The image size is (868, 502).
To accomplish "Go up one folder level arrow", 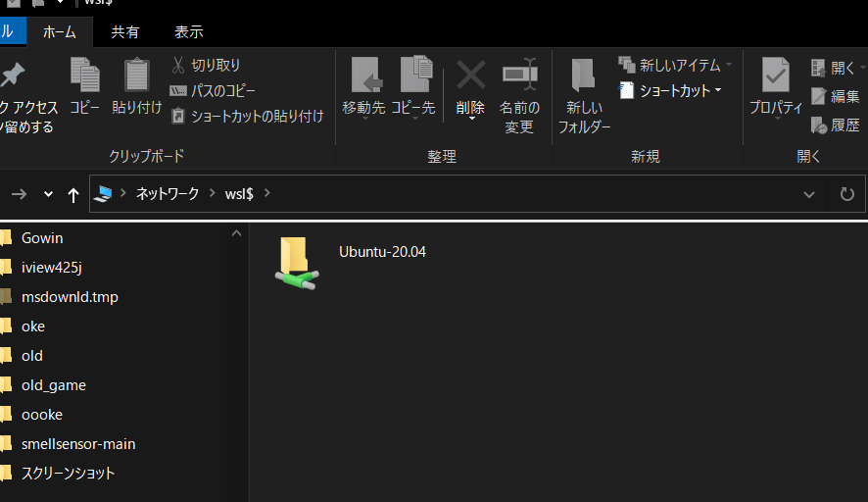I will click(x=73, y=194).
